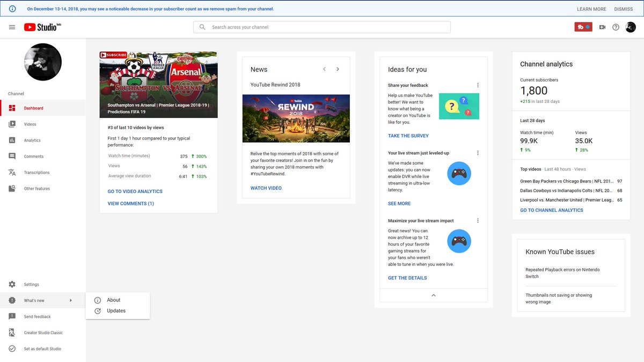This screenshot has width=644, height=362.
Task: Collapse the Ideas for you card
Action: click(434, 295)
